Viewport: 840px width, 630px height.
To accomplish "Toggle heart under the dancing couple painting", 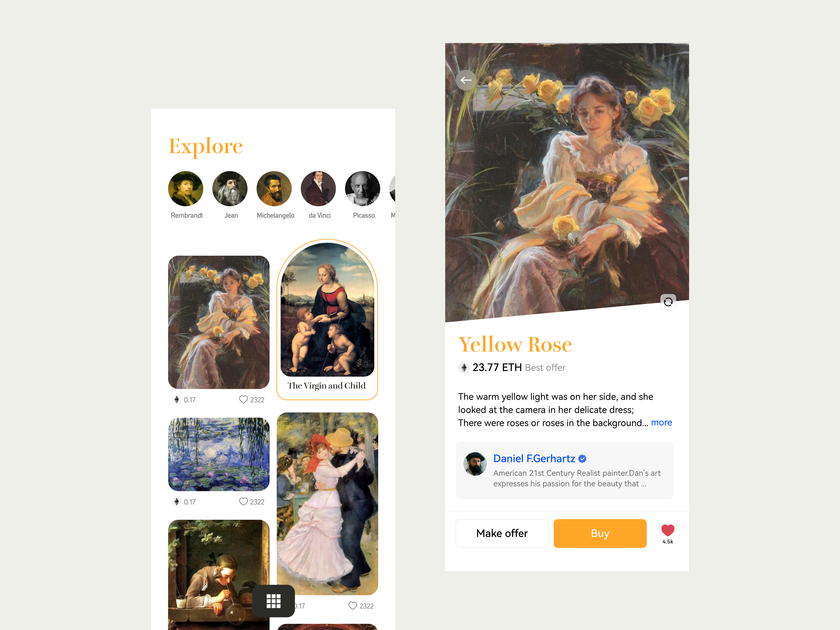I will (353, 606).
